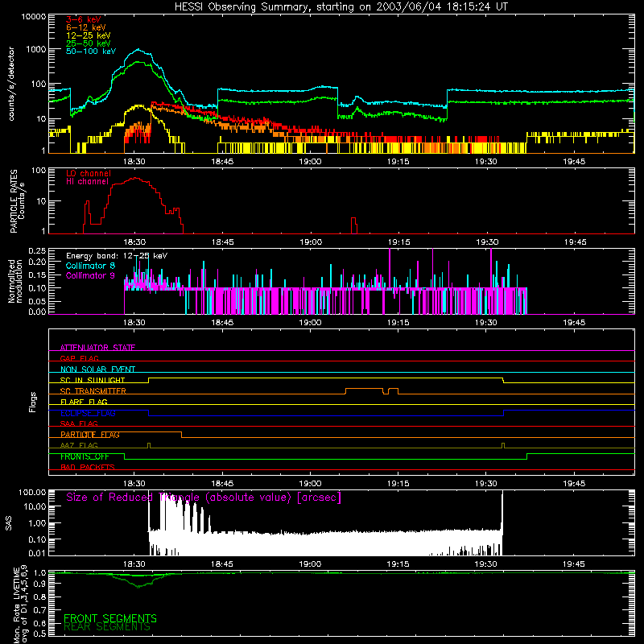Screen dimensions: 644x644
Task: Click the PARTICLE RATES Counts/s axis label
Action: point(17,201)
